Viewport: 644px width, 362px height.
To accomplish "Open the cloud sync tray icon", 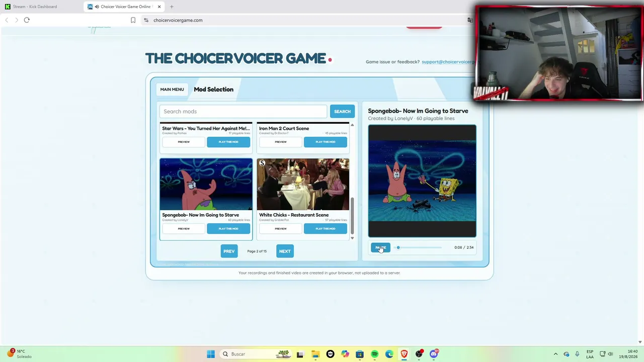I will (567, 354).
